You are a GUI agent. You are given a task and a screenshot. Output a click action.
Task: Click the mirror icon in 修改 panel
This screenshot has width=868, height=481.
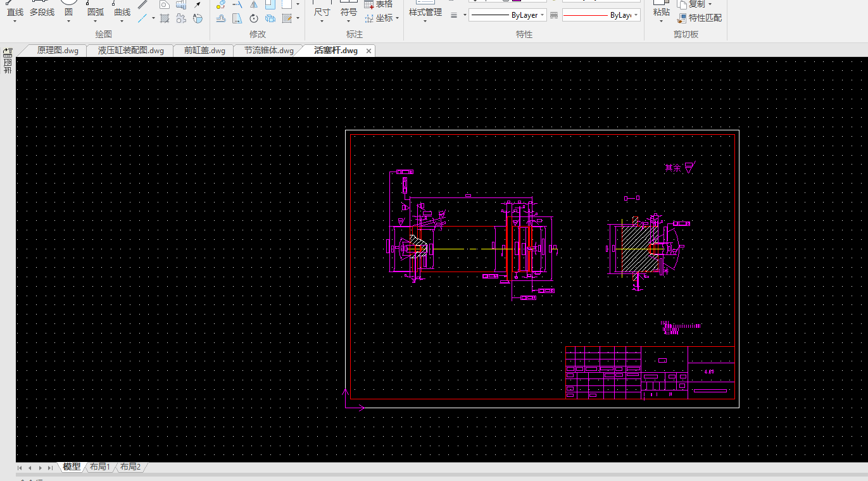[x=254, y=4]
